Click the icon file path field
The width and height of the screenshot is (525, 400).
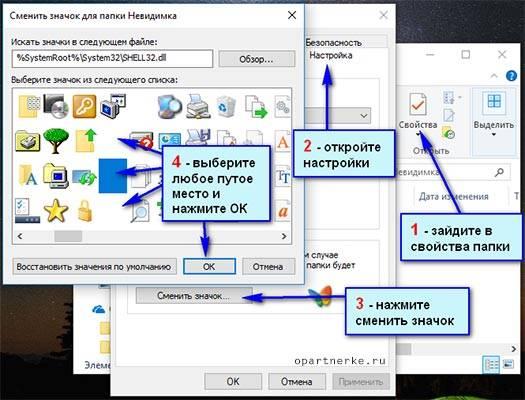click(112, 59)
